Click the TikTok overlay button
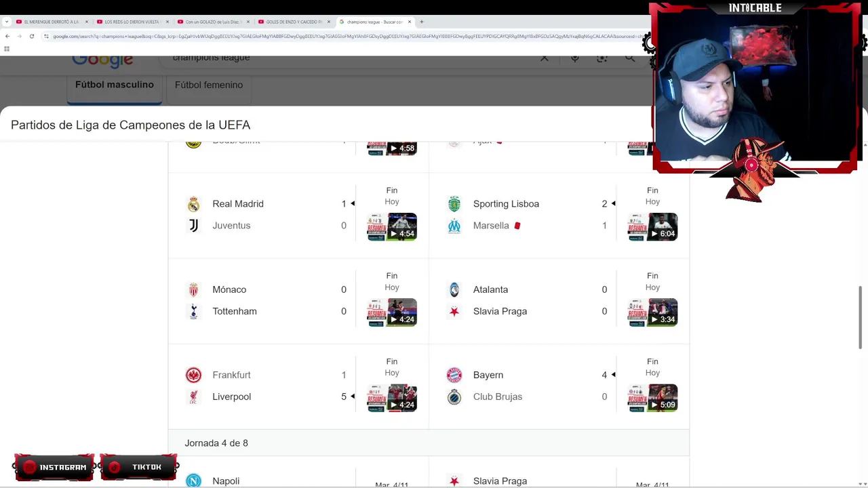Screen dimensions: 868x488 139,467
